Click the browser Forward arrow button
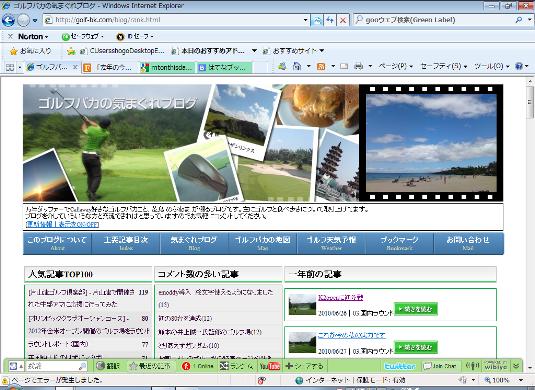This screenshot has width=535, height=390. point(24,20)
